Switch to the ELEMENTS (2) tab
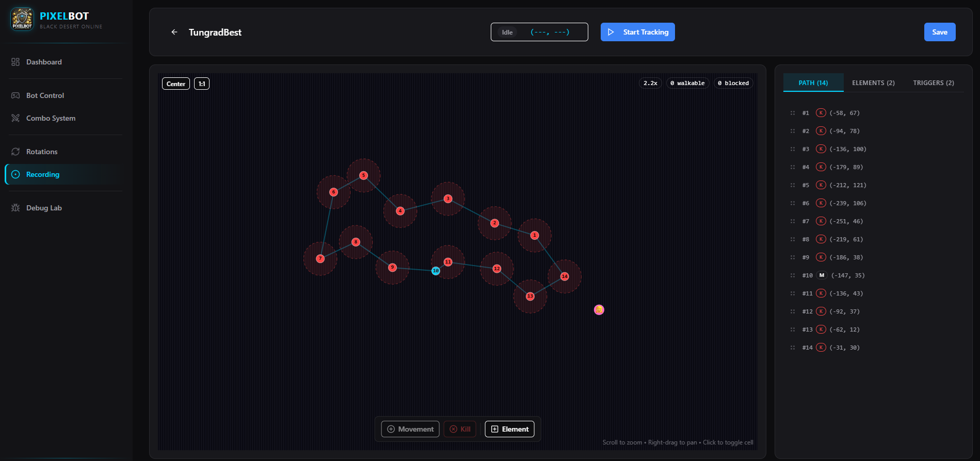 873,83
